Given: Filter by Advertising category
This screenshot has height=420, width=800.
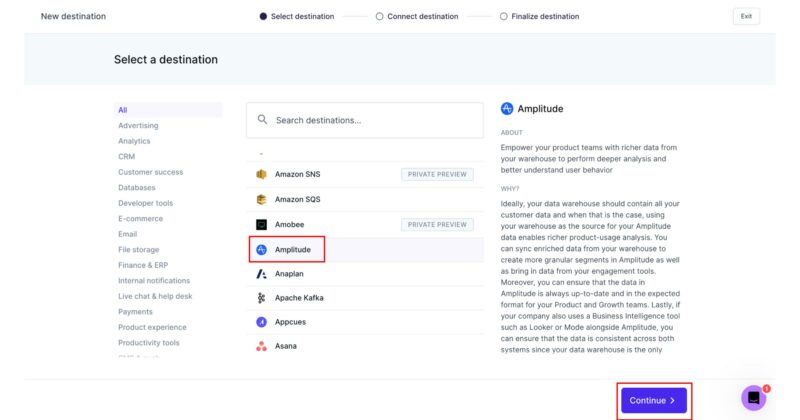Looking at the screenshot, I should click(x=138, y=126).
